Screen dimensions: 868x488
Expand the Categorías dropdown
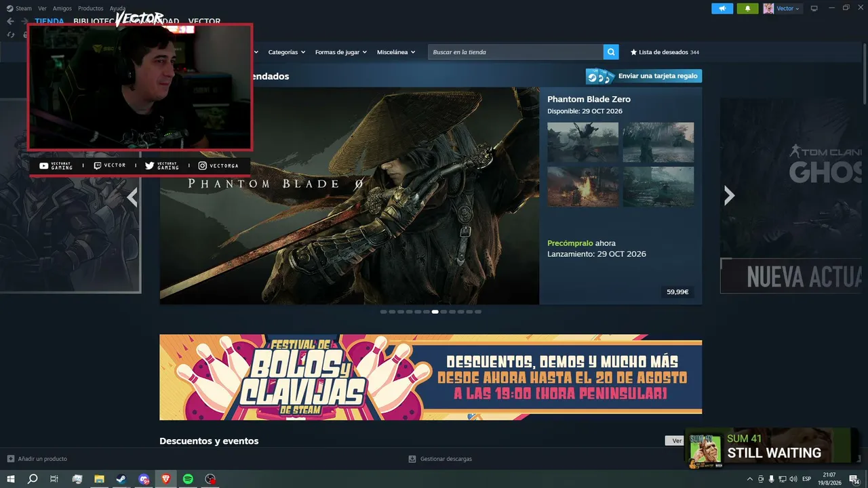coord(287,52)
